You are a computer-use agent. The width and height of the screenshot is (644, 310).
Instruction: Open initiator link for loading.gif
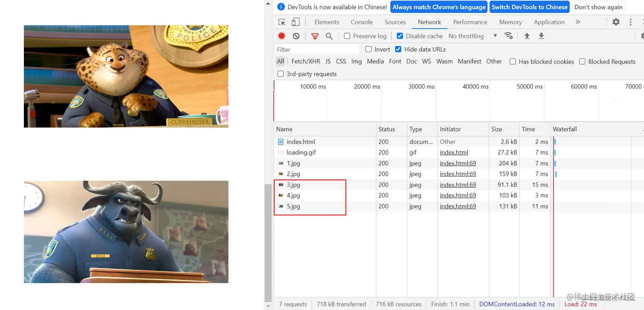[x=454, y=152]
